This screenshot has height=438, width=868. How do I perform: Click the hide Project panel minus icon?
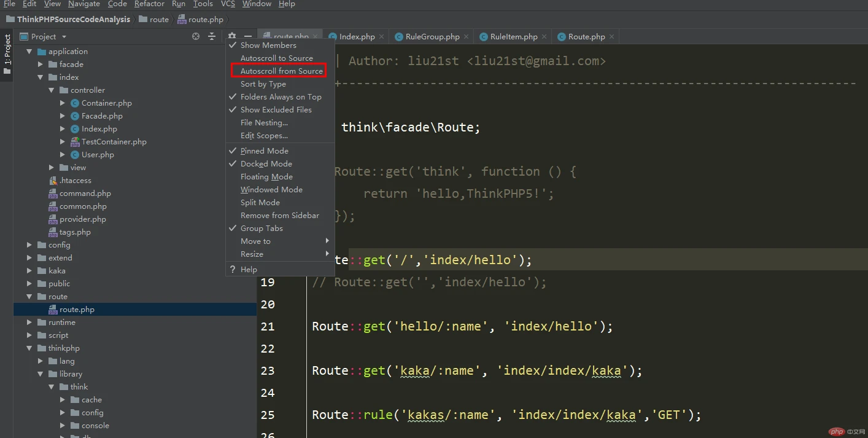[248, 36]
